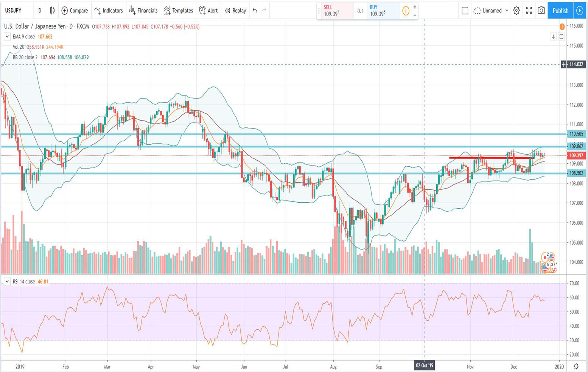Click the plus icon beside 114.032 price

(x=564, y=65)
